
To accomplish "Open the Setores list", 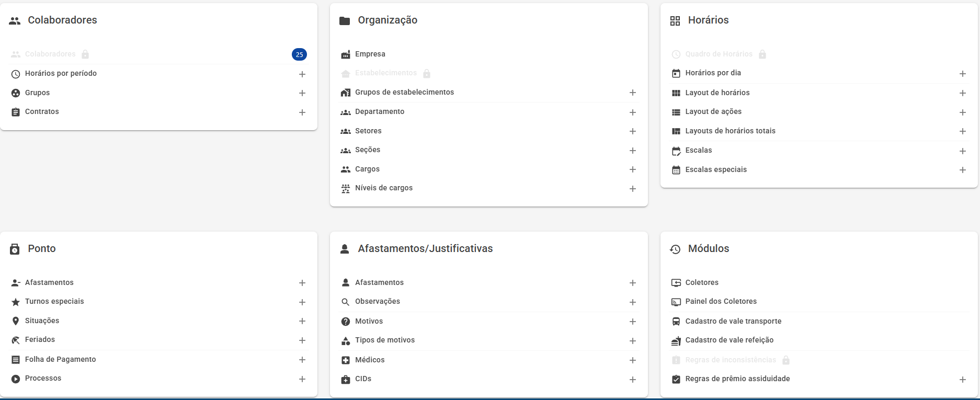I will (x=368, y=131).
